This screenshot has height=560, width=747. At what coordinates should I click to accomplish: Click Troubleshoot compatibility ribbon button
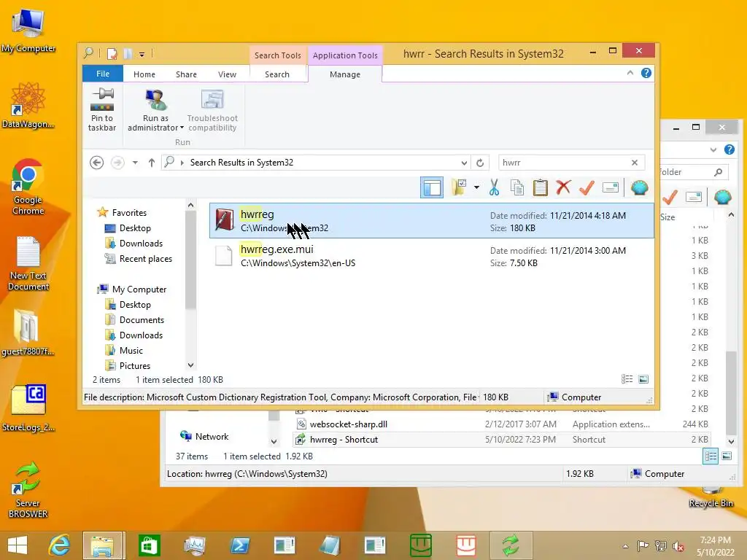pyautogui.click(x=212, y=110)
